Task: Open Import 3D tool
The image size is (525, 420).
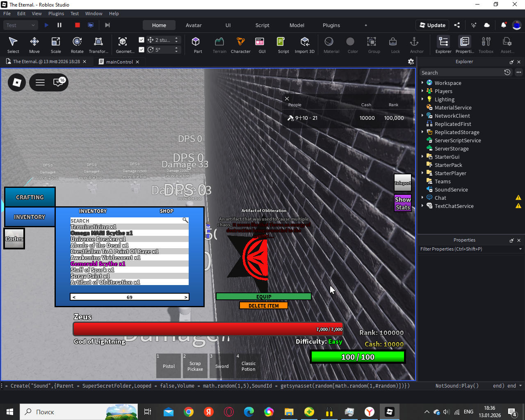Action: click(305, 45)
